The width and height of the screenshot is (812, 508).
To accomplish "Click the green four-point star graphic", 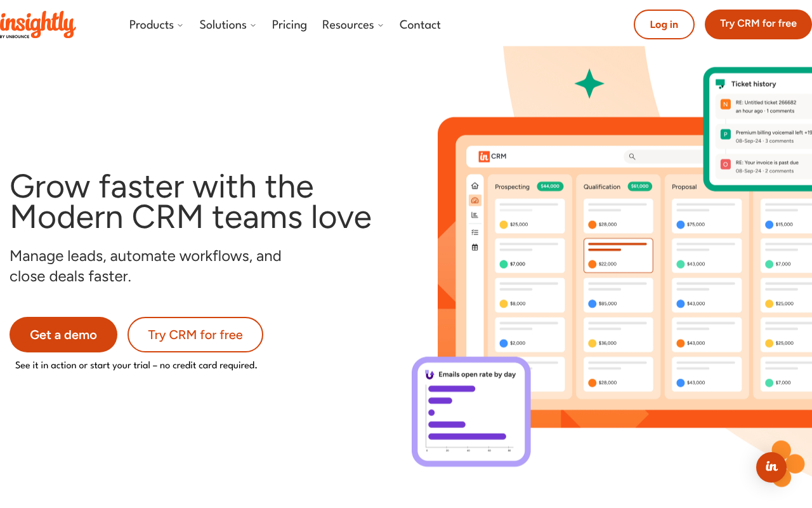I will point(589,84).
